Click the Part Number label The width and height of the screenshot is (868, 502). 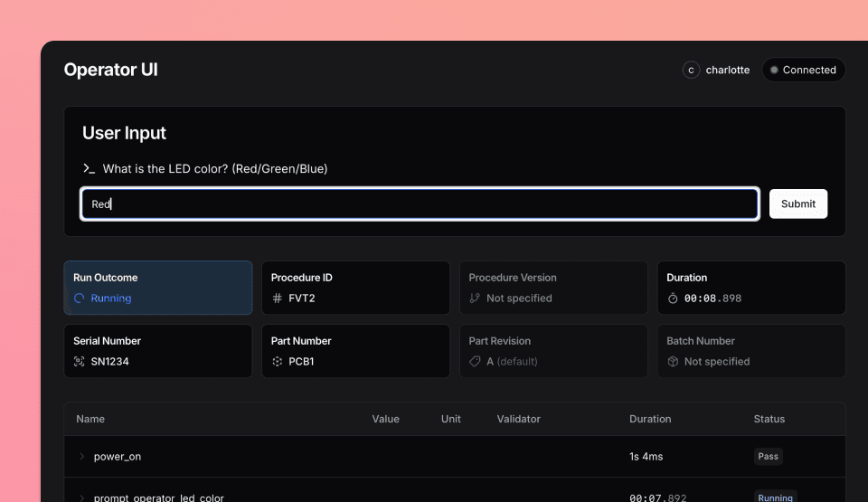click(x=301, y=341)
